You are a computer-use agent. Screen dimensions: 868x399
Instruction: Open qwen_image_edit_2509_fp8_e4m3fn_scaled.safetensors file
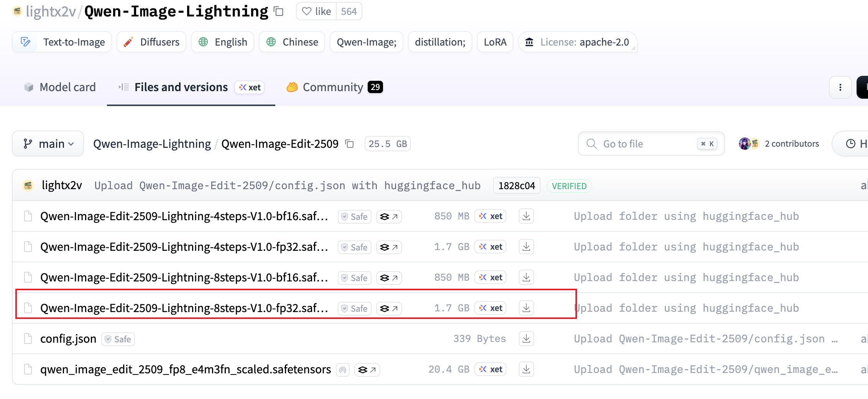click(x=186, y=369)
